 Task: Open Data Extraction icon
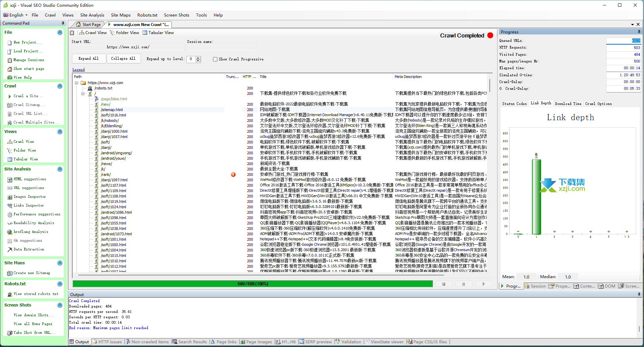click(9, 249)
